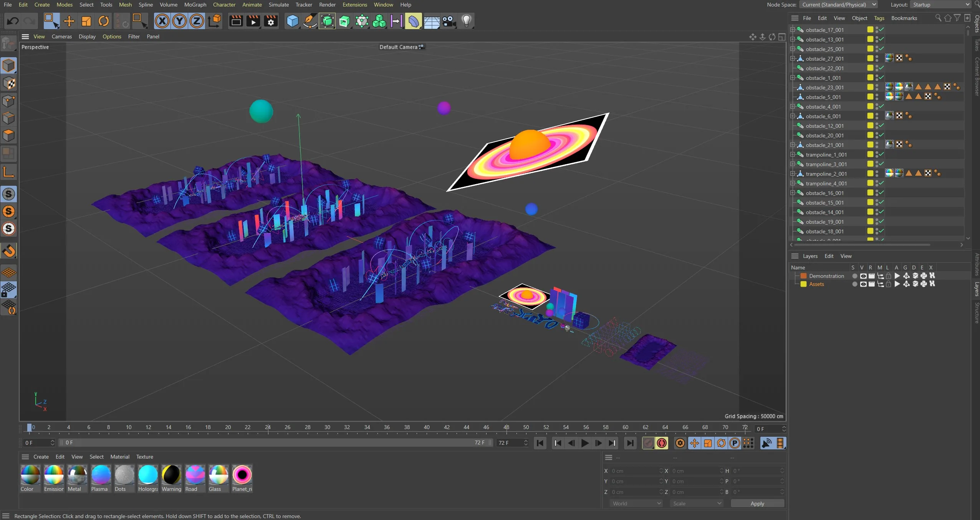This screenshot has height=520, width=980.
Task: Toggle visibility eye for Demonstration layer
Action: (863, 276)
